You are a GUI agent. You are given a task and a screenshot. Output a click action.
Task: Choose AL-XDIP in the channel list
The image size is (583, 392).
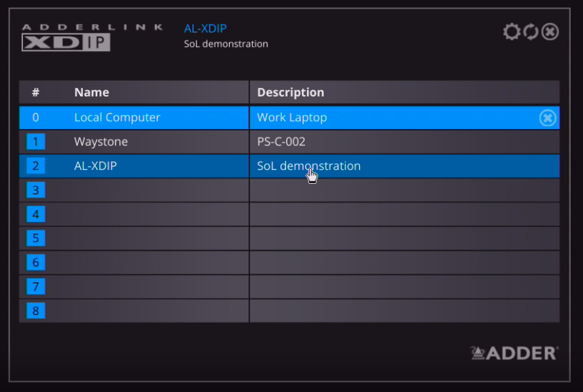95,166
